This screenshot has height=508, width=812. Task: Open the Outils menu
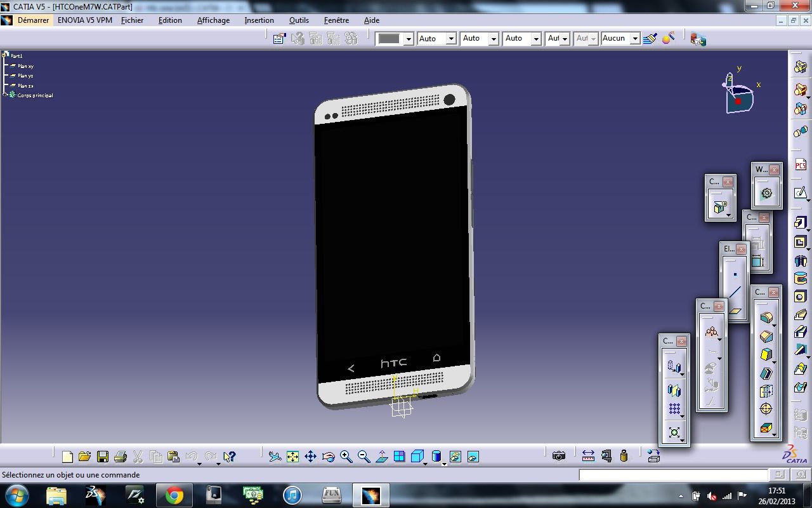[x=299, y=20]
